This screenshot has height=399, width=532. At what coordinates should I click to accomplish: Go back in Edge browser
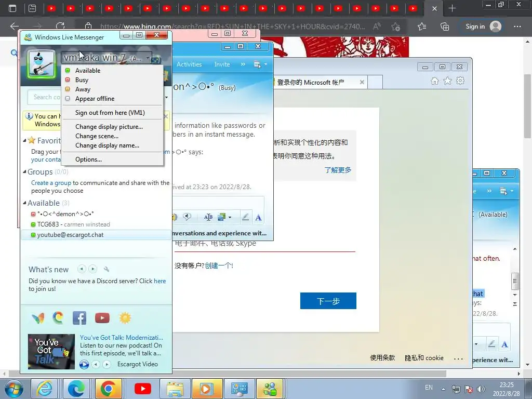pos(15,26)
